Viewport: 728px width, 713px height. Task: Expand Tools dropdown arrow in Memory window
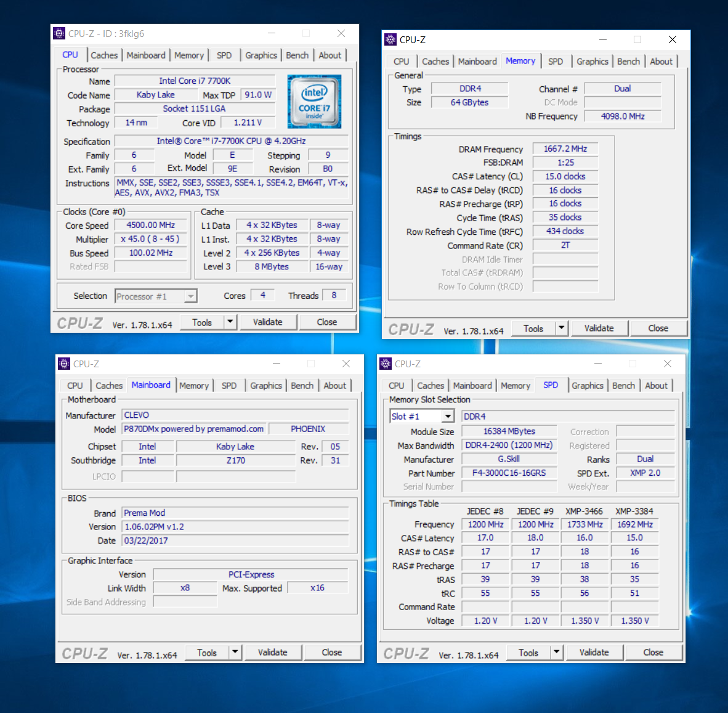(562, 328)
